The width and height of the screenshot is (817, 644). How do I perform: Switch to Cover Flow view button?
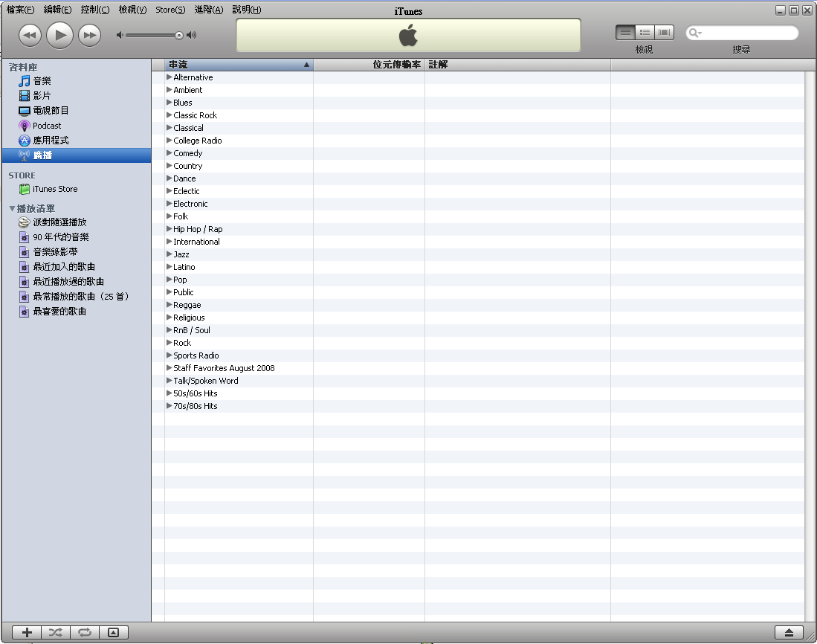coord(664,32)
